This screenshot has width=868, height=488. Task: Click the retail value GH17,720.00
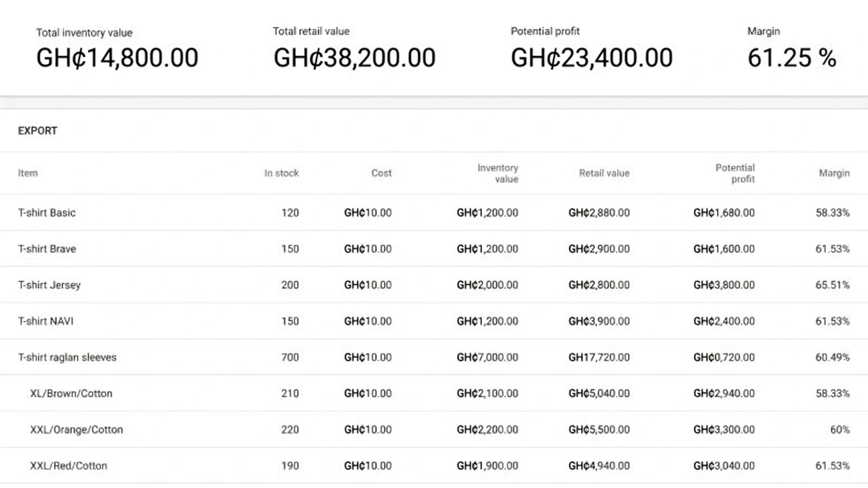pos(599,357)
